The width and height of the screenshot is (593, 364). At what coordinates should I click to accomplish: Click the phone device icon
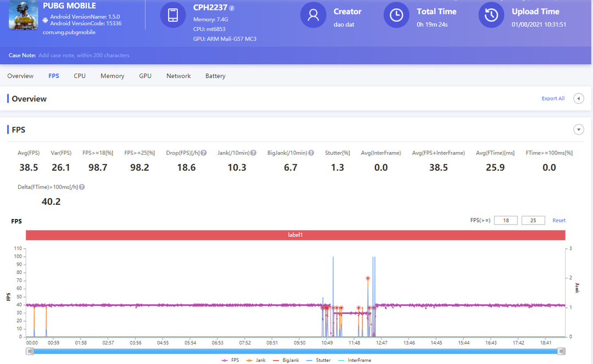pos(172,15)
